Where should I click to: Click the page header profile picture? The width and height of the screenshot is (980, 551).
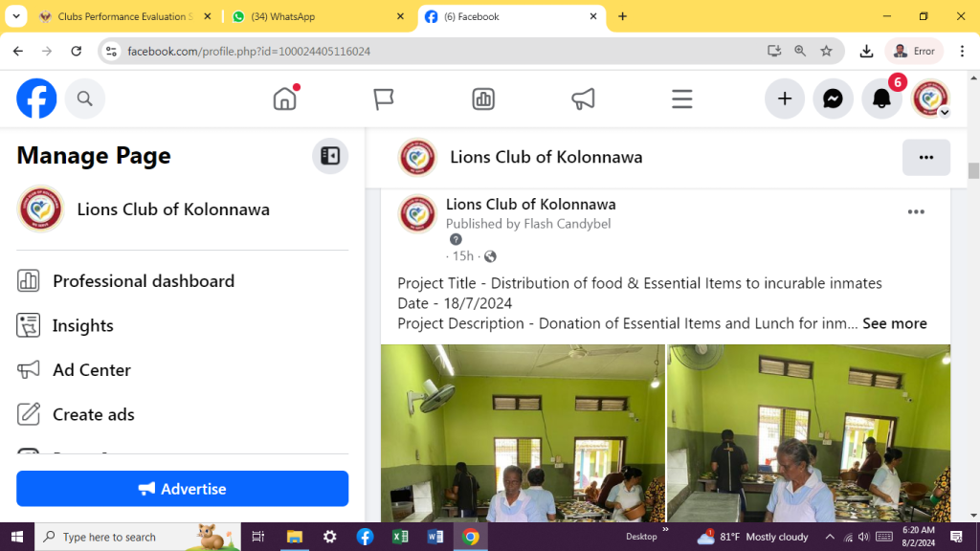(x=417, y=158)
